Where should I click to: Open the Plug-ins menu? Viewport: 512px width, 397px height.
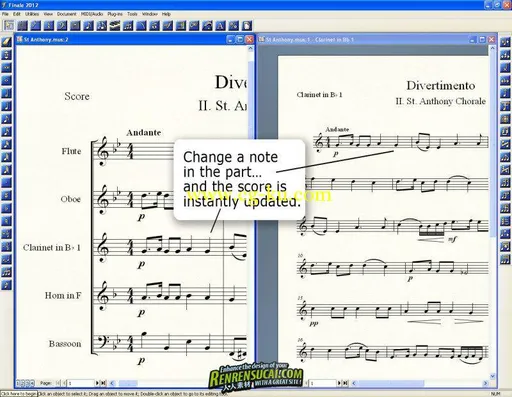[115, 14]
